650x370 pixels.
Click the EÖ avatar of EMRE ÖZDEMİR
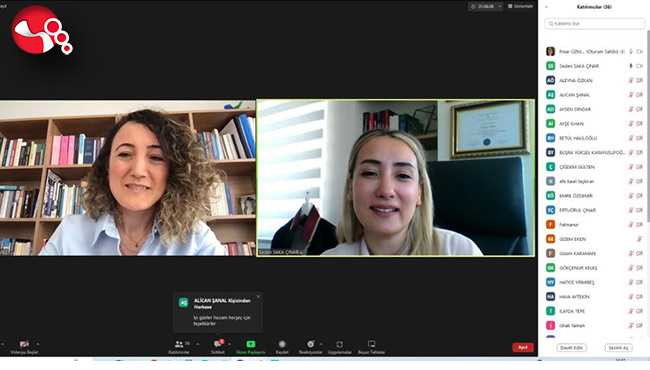550,196
